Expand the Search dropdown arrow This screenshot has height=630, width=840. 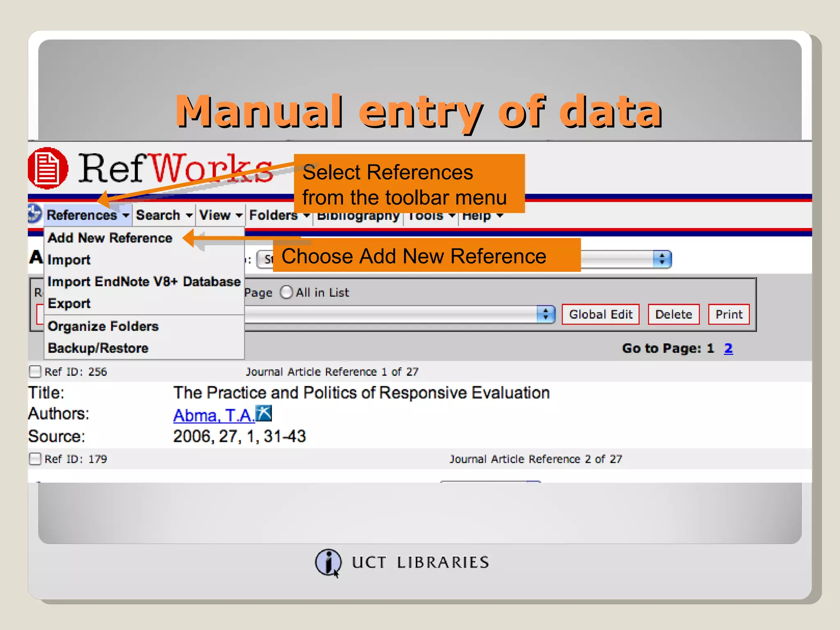(x=189, y=215)
